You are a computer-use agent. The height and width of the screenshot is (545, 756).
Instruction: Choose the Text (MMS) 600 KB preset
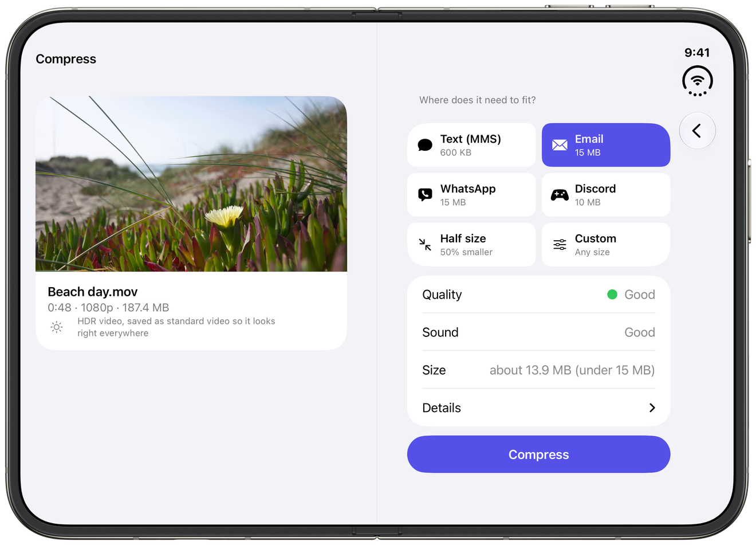[471, 145]
